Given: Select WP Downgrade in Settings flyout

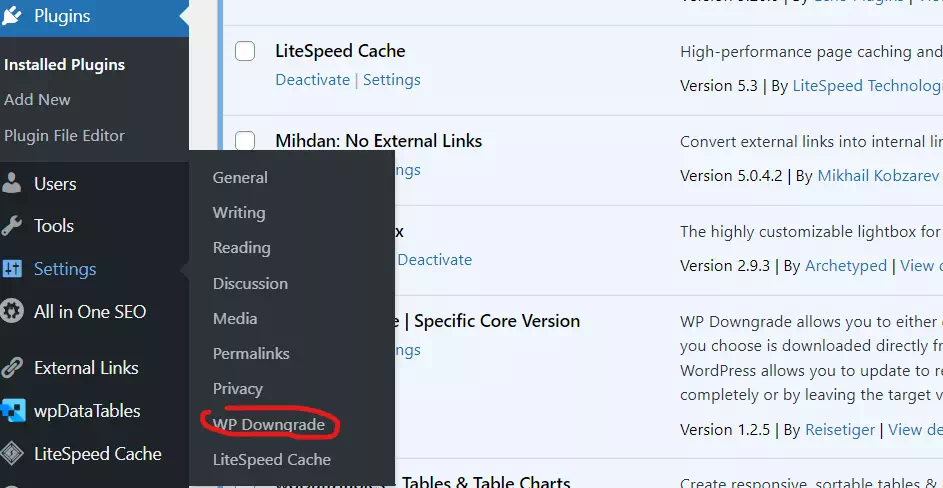Looking at the screenshot, I should click(269, 424).
